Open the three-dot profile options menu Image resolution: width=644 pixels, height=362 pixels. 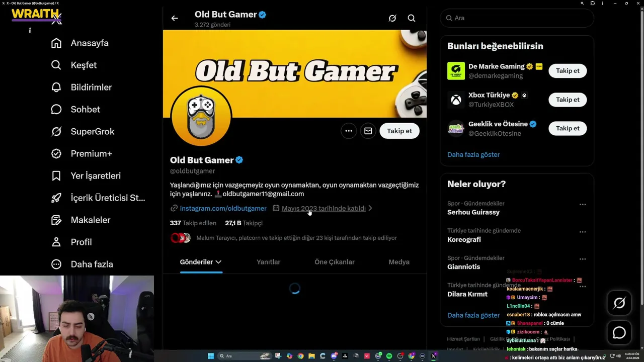point(349,131)
